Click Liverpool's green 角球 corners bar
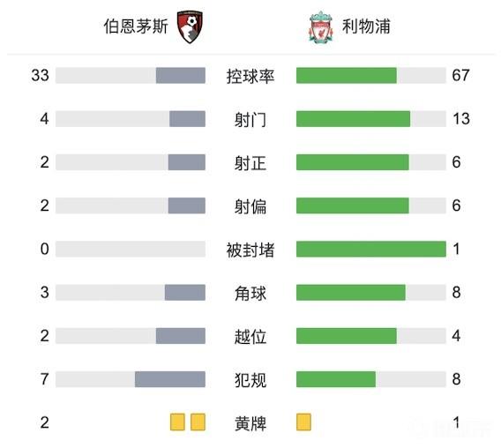Image resolution: width=501 pixels, height=448 pixels. pyautogui.click(x=351, y=293)
